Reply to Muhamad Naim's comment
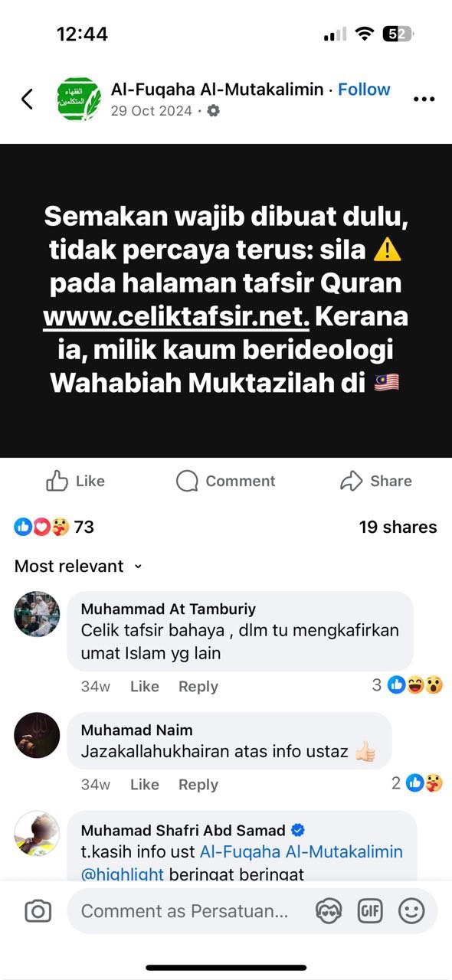This screenshot has height=980, width=452. (198, 785)
